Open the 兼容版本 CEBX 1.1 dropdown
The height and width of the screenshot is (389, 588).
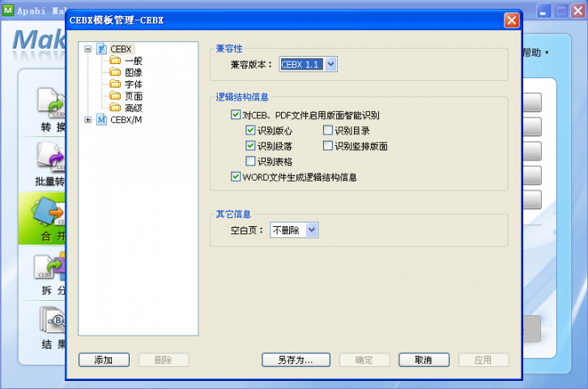pos(330,64)
